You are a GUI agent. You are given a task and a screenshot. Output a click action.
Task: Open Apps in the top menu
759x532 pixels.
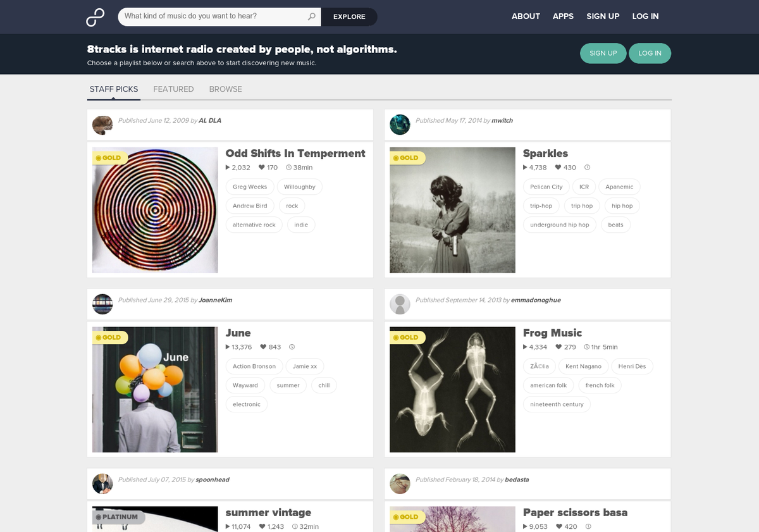tap(563, 16)
